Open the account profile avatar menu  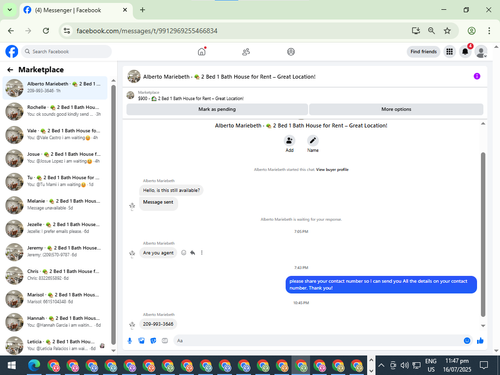click(x=481, y=52)
